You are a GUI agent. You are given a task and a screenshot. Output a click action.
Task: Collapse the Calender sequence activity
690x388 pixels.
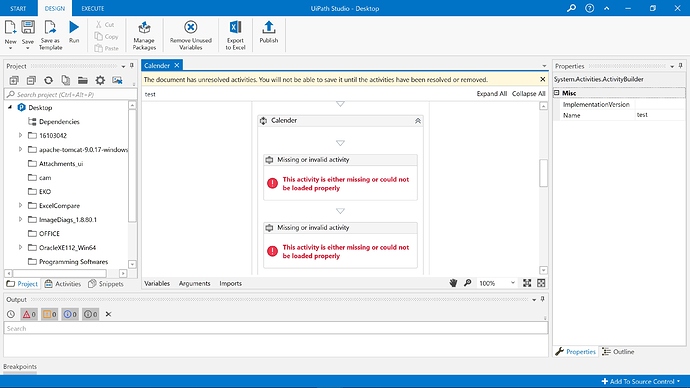pos(418,121)
